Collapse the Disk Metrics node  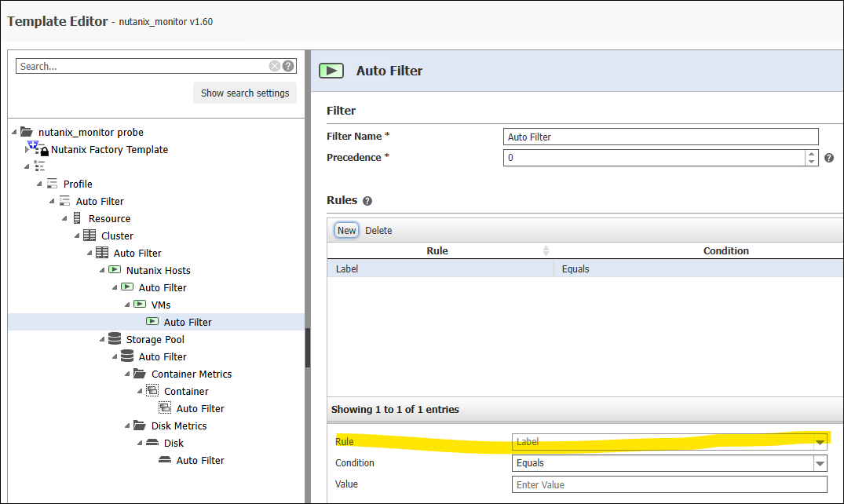pos(127,426)
